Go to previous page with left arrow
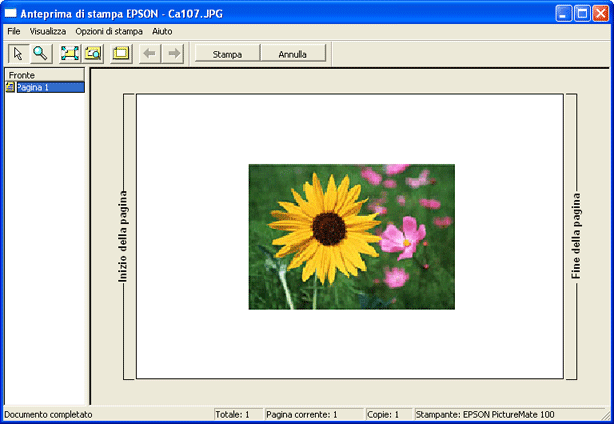The image size is (614, 424). pos(150,53)
